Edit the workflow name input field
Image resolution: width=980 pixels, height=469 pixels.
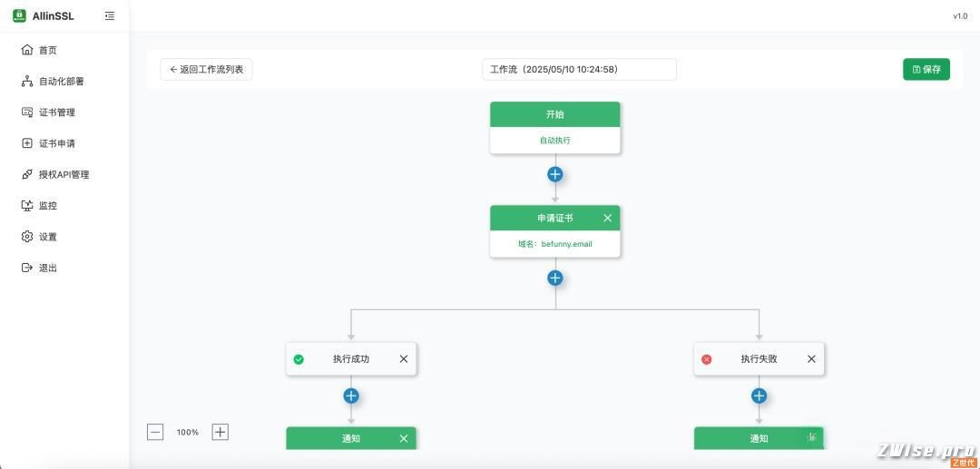pos(579,69)
